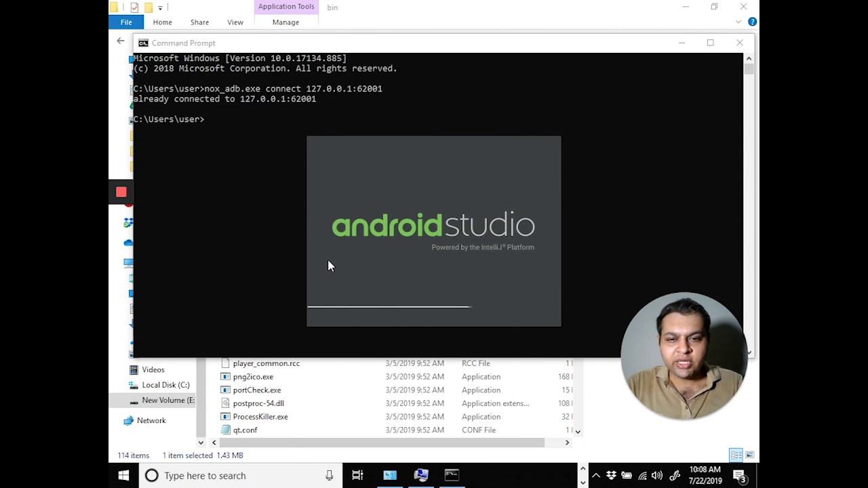Click the navigation pane scroll-down arrow
The height and width of the screenshot is (488, 868).
[201, 443]
